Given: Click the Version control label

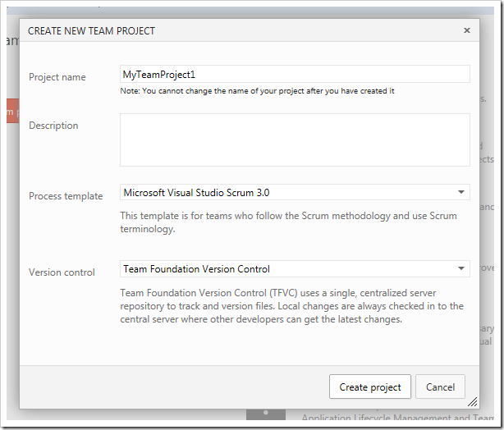Looking at the screenshot, I should [62, 272].
